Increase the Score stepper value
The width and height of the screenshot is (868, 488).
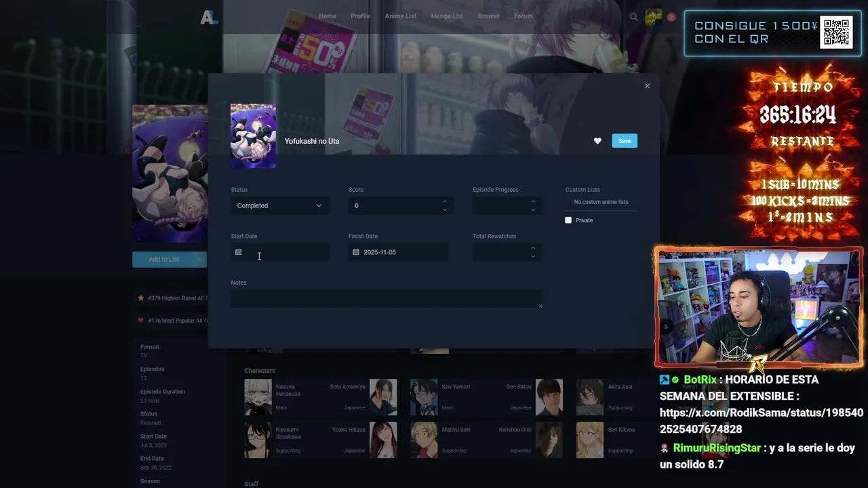tap(445, 201)
